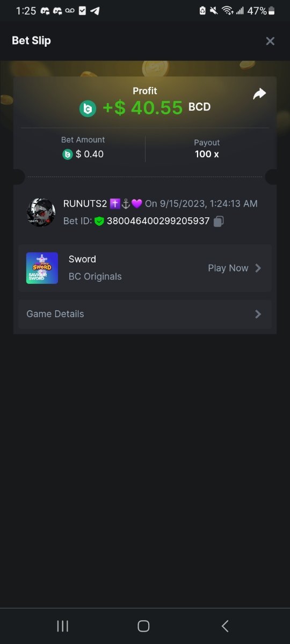Screen dimensions: 290x644
Task: Tap the green verified shield icon
Action: click(99, 221)
